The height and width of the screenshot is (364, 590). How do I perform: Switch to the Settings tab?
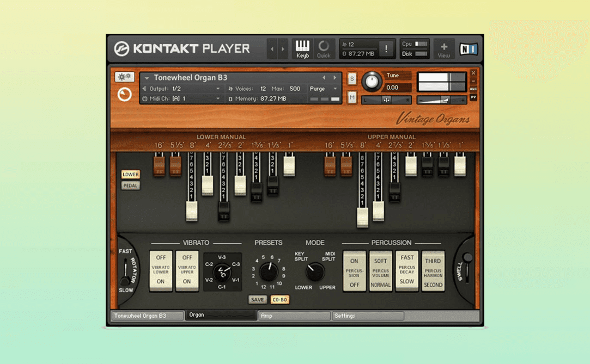368,316
